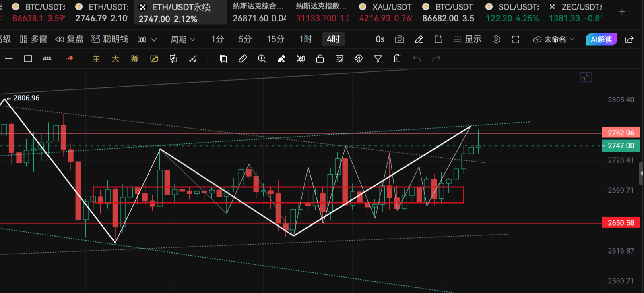The height and width of the screenshot is (293, 644).
Task: Select the 15分 timeframe
Action: [275, 39]
